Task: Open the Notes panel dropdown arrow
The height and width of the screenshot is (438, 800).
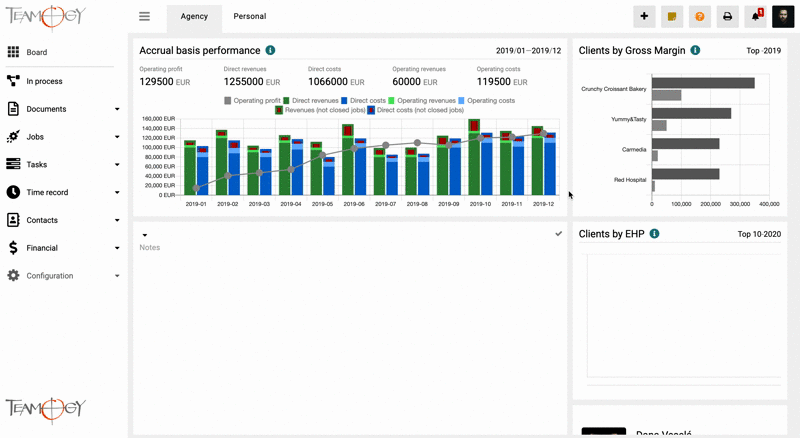Action: point(145,235)
